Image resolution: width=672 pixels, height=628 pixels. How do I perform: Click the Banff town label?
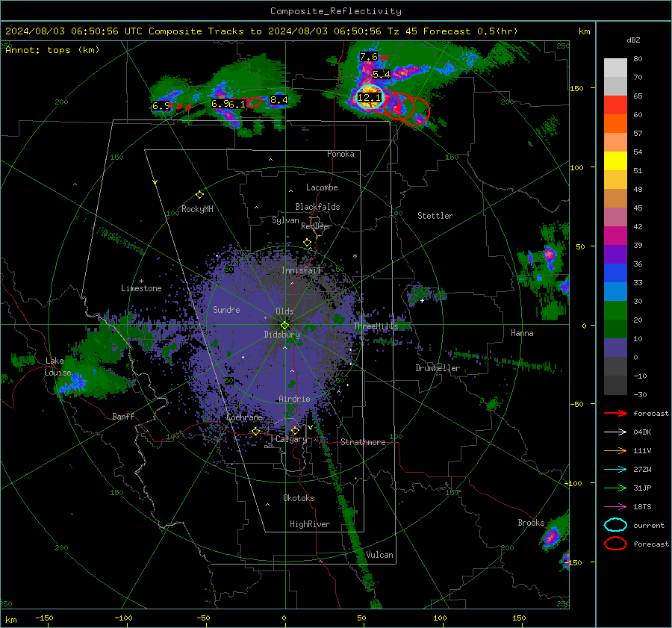click(123, 416)
